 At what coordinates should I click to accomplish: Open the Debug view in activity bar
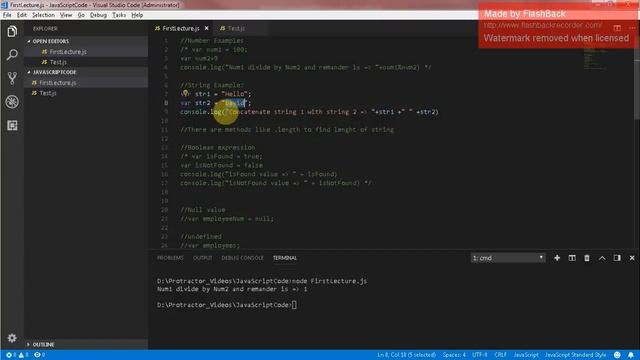12,102
